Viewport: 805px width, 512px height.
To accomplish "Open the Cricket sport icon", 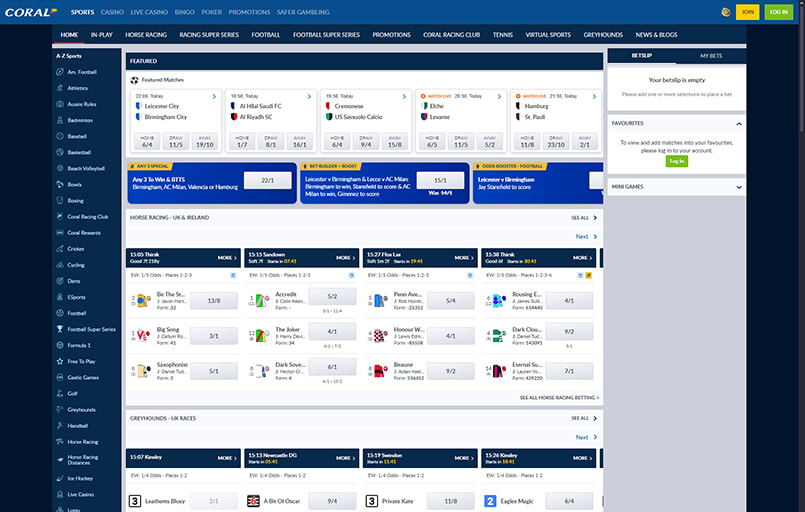I will [60, 248].
